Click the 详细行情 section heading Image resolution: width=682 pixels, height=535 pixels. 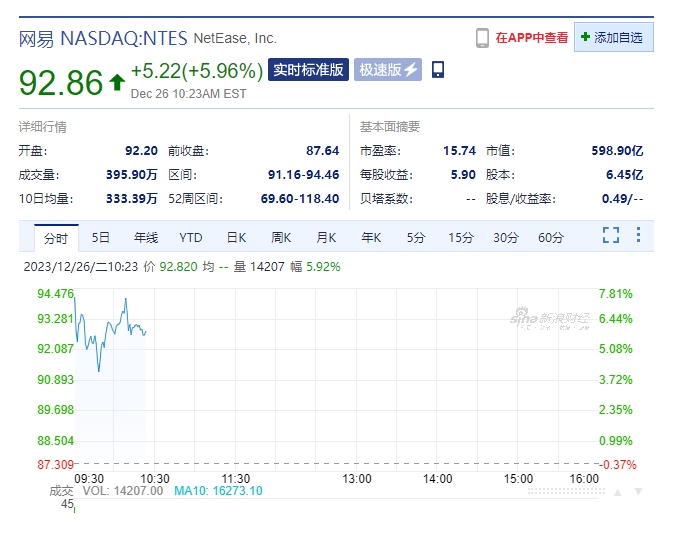[43, 127]
